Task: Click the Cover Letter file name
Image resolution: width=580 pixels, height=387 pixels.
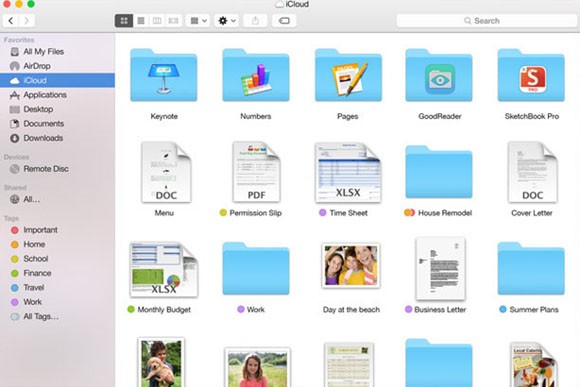Action: coord(532,213)
